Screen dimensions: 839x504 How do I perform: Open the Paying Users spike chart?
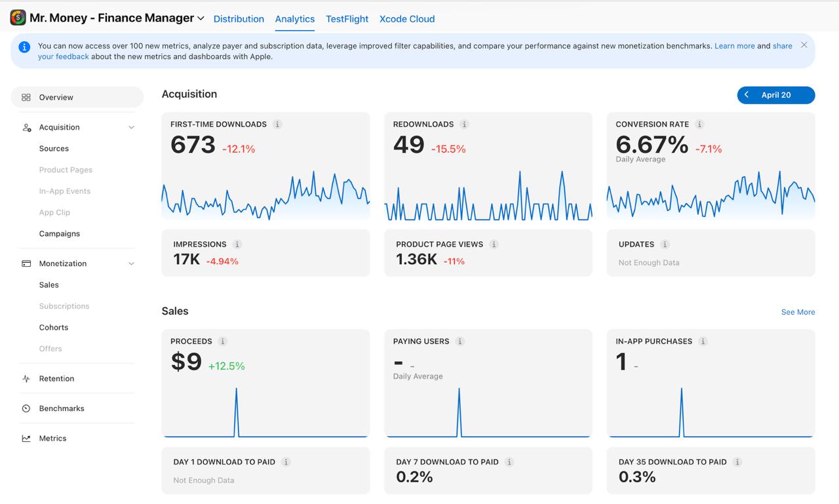tap(488, 412)
